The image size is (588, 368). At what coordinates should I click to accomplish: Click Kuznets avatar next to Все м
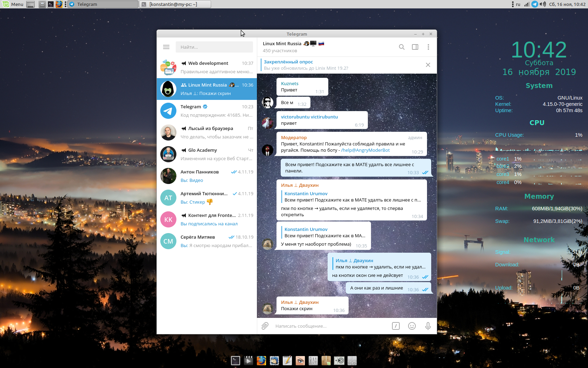click(268, 102)
